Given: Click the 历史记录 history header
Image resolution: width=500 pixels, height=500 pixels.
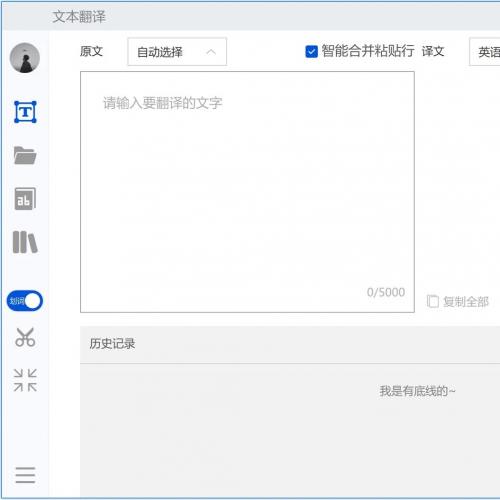Looking at the screenshot, I should [x=112, y=344].
